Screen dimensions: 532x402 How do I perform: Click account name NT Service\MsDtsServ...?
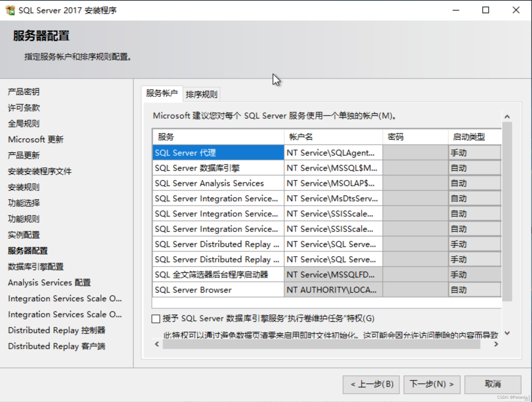pyautogui.click(x=333, y=198)
